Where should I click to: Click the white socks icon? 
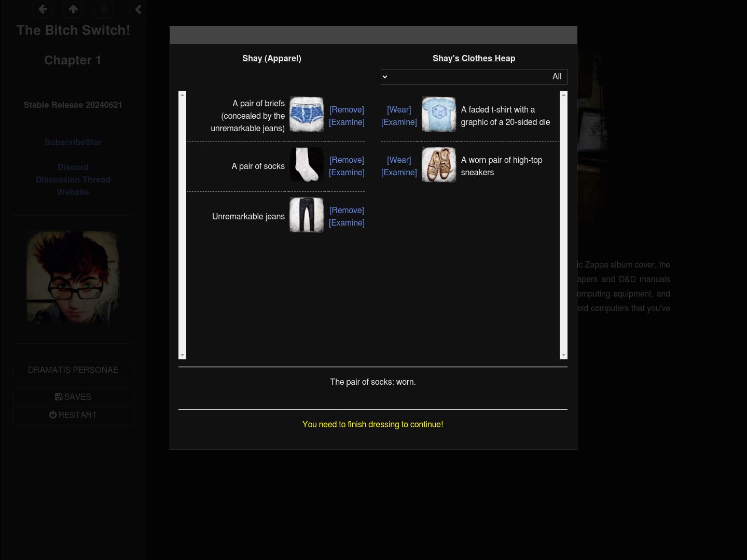pos(306,165)
